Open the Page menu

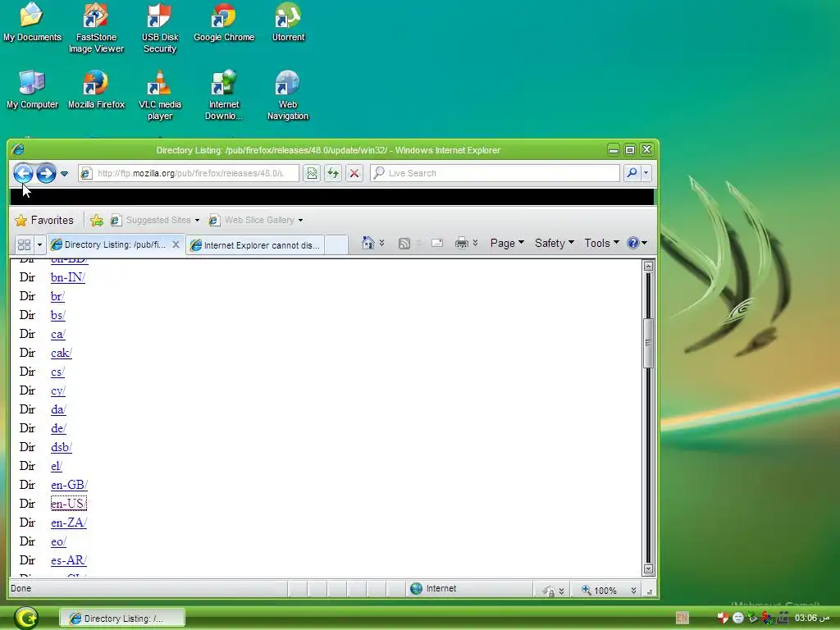click(x=507, y=243)
